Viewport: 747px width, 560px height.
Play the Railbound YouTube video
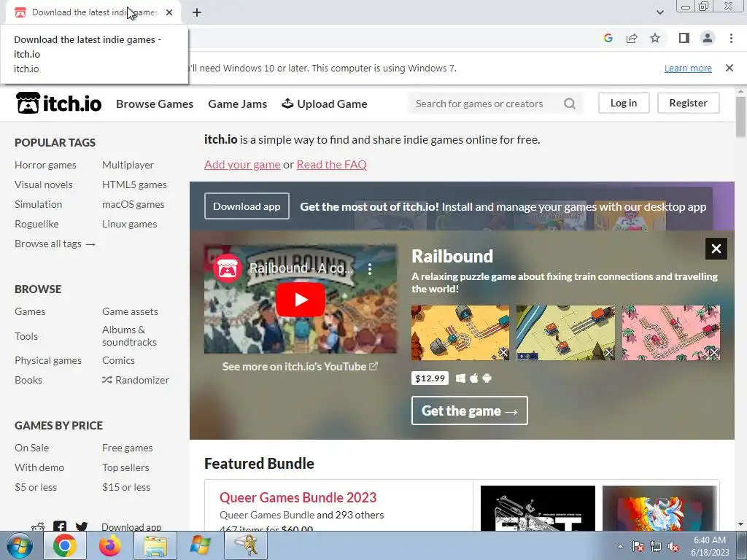(x=300, y=300)
